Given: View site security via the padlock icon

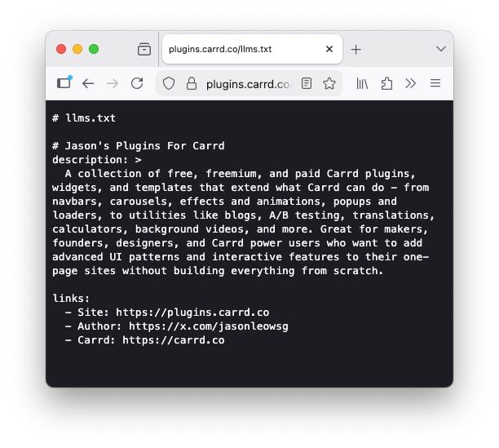Looking at the screenshot, I should [192, 84].
